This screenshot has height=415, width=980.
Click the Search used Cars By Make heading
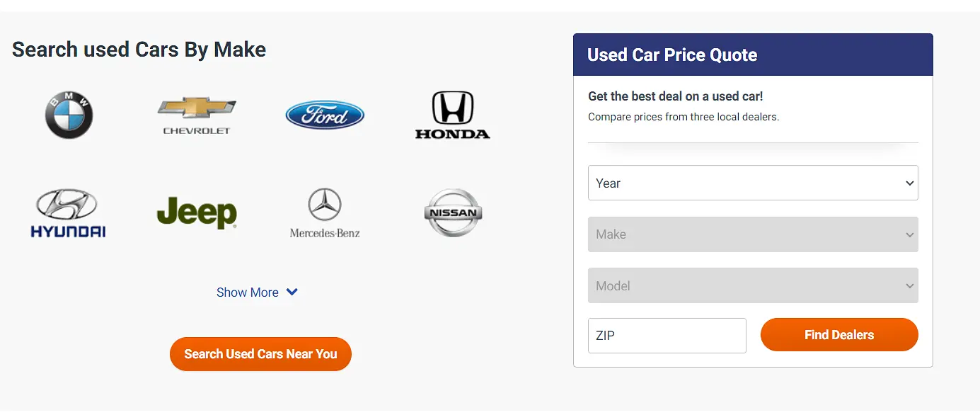(x=139, y=50)
